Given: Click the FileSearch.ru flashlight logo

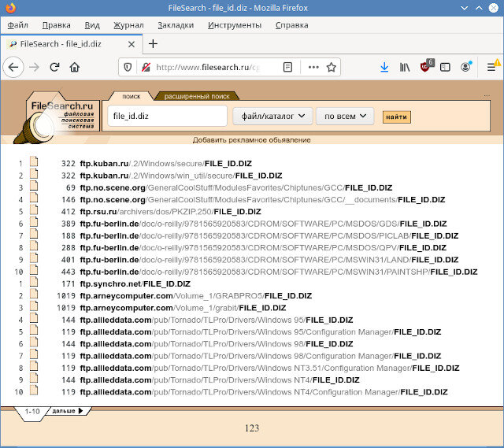Looking at the screenshot, I should [56, 117].
